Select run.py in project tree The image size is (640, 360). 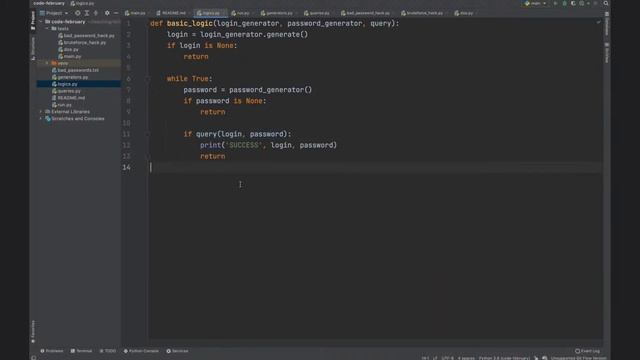click(x=62, y=105)
